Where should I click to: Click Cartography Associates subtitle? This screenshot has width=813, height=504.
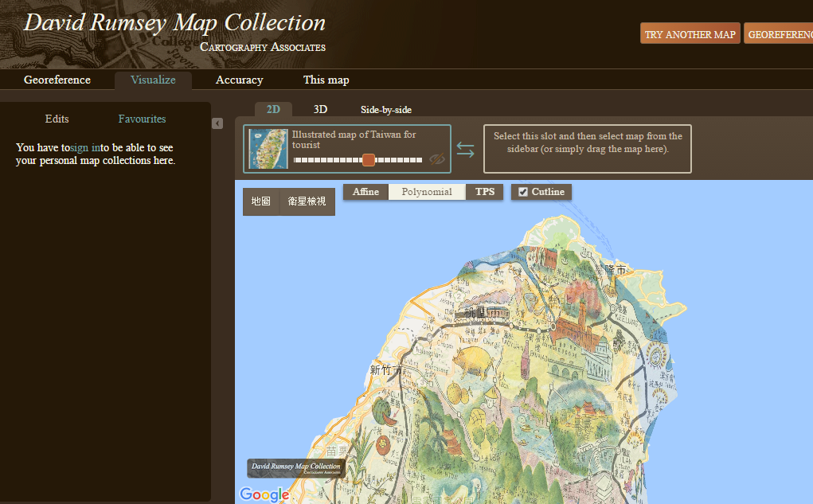[263, 47]
